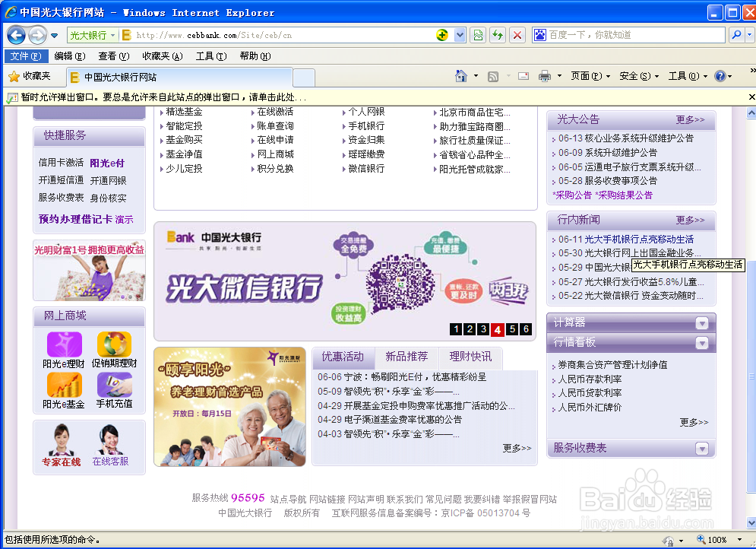
Task: Select slide number 4 in the banner carousel
Action: [x=497, y=329]
